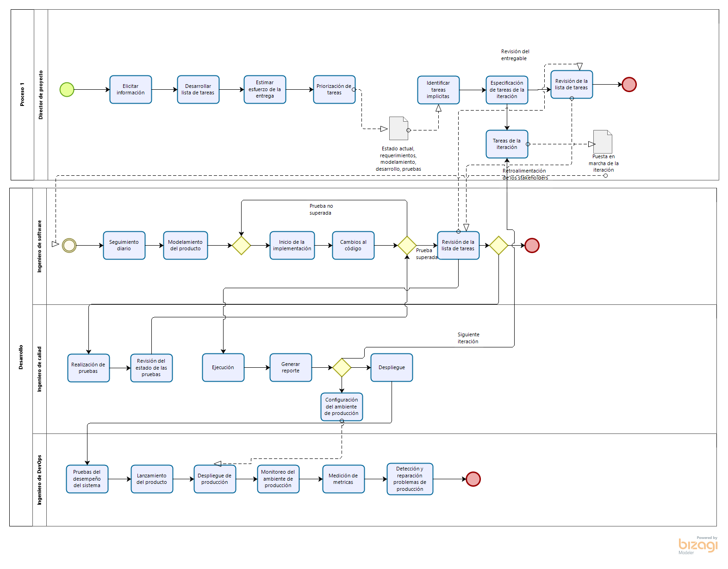The width and height of the screenshot is (728, 569).
Task: Select the Ejecución task
Action: point(223,367)
